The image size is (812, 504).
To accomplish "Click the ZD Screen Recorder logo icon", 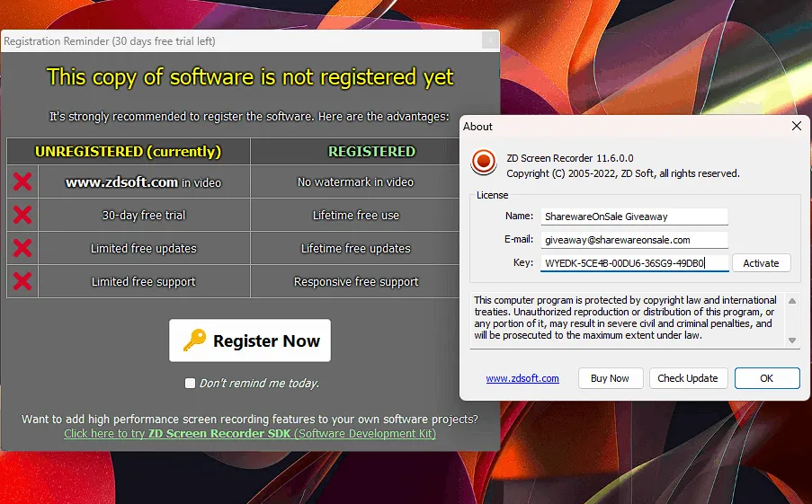I will click(x=484, y=162).
